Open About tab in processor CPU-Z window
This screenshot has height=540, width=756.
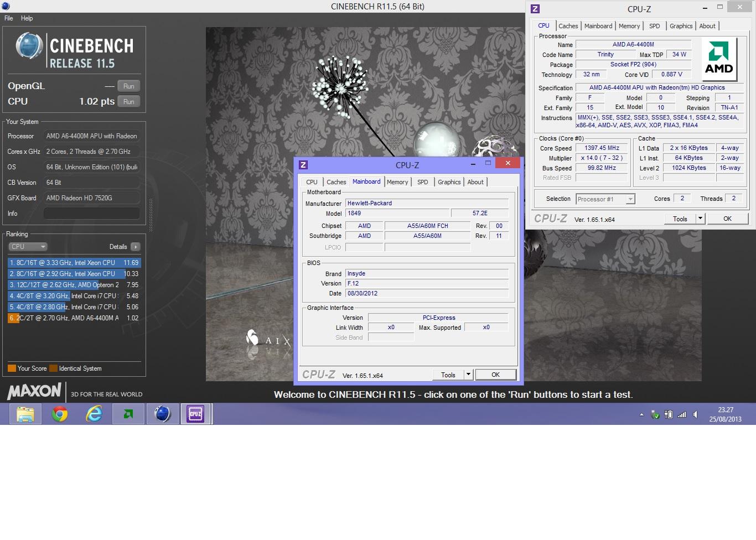707,26
